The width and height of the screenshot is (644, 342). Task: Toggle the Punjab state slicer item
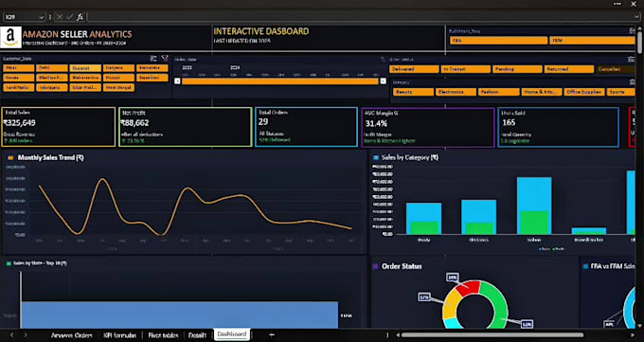118,78
